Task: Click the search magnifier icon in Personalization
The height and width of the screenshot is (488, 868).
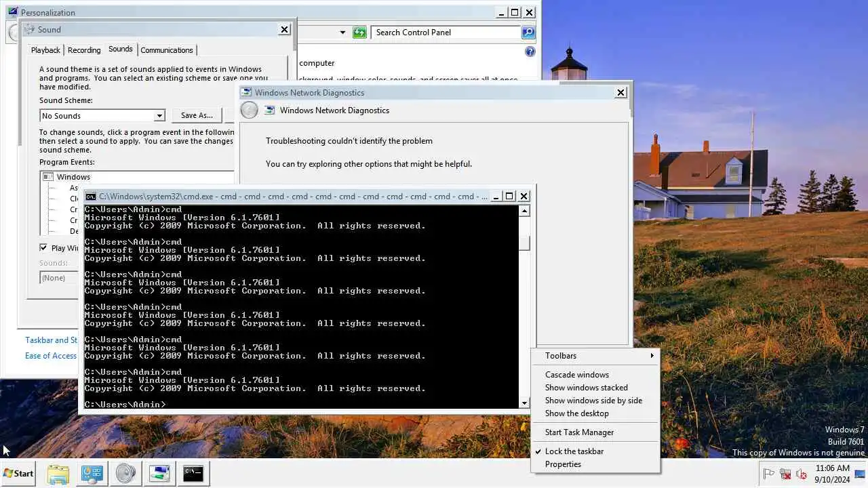Action: [x=528, y=33]
